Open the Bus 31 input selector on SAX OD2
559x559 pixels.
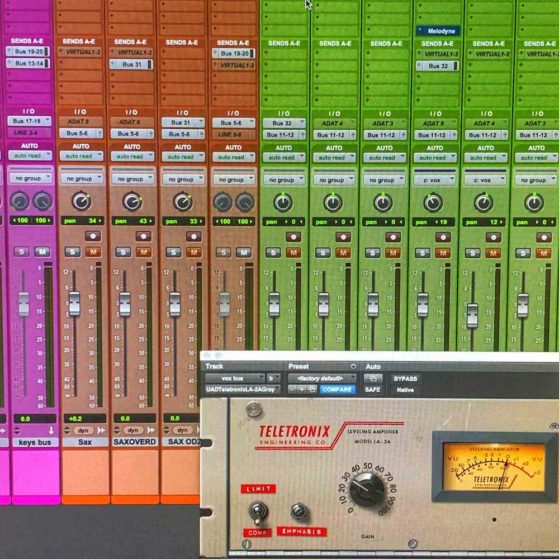[183, 123]
